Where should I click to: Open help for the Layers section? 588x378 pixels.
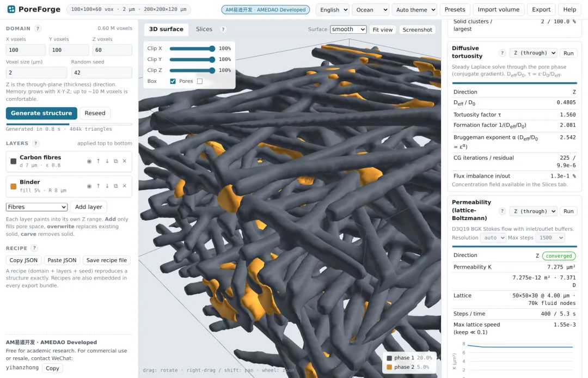pos(35,143)
